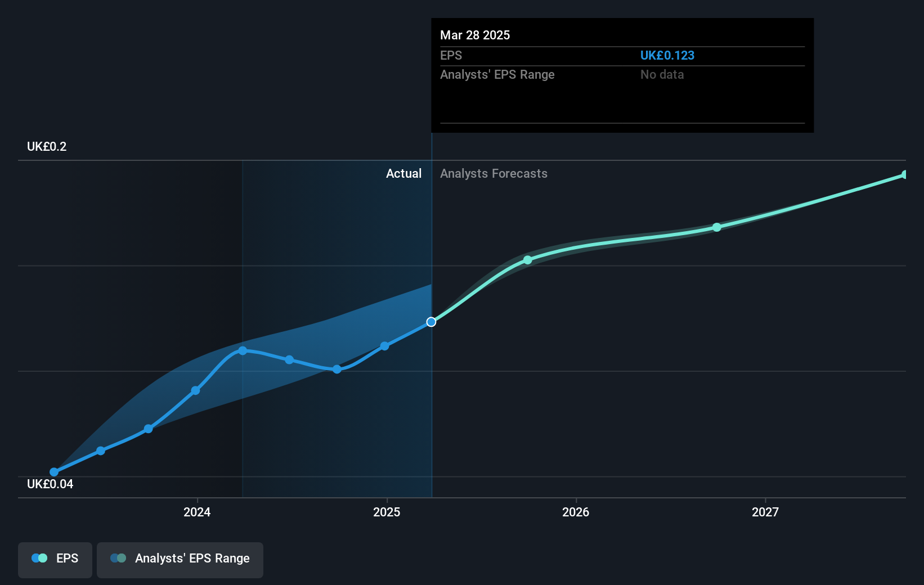Screen dimensions: 924x585
Task: Click the 'Actual' section label
Action: (403, 174)
